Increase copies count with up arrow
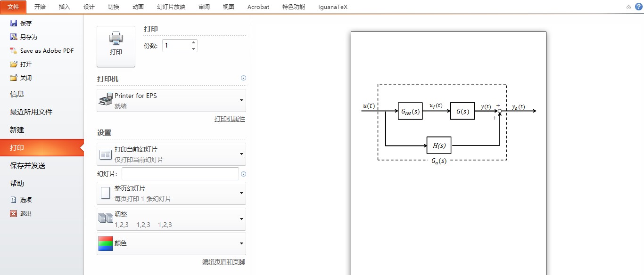This screenshot has width=644, height=275. pos(193,42)
